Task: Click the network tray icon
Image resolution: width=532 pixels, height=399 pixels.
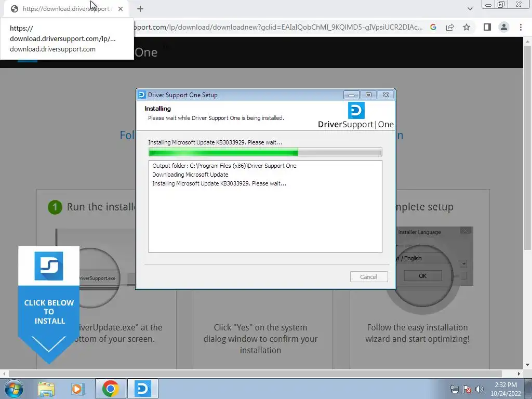Action: point(454,389)
